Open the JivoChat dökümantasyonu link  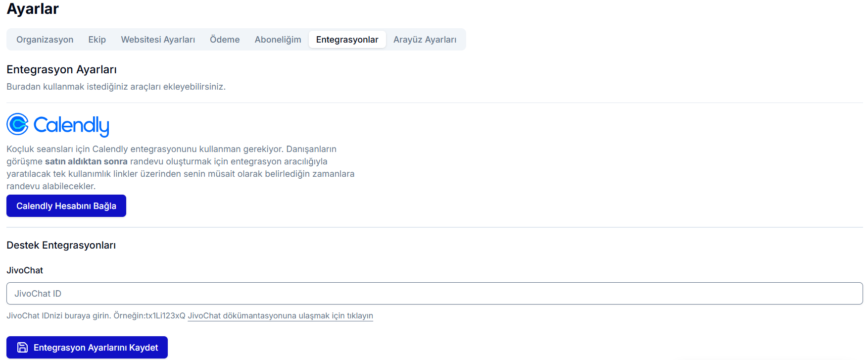[x=280, y=316]
